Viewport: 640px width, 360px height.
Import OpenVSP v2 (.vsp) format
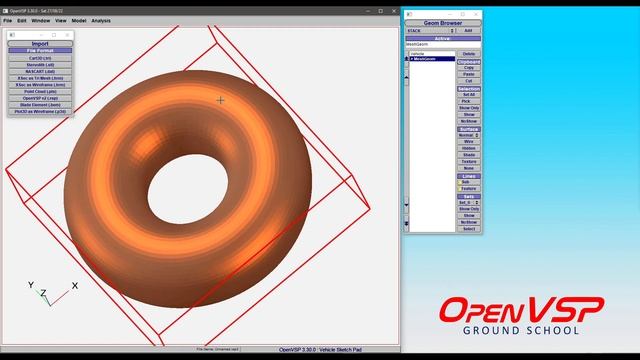coord(40,98)
